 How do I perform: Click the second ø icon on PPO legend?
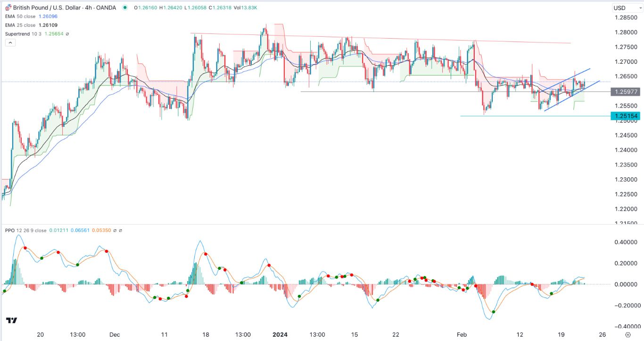pos(121,231)
